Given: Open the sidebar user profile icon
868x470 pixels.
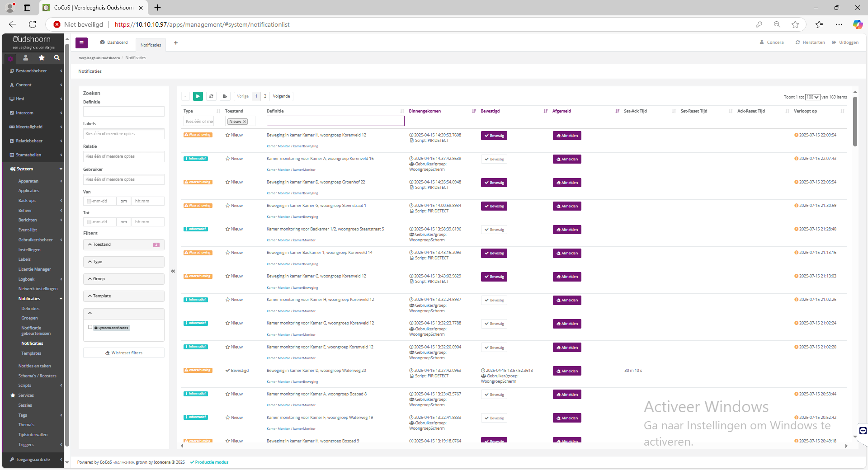Looking at the screenshot, I should coord(26,58).
